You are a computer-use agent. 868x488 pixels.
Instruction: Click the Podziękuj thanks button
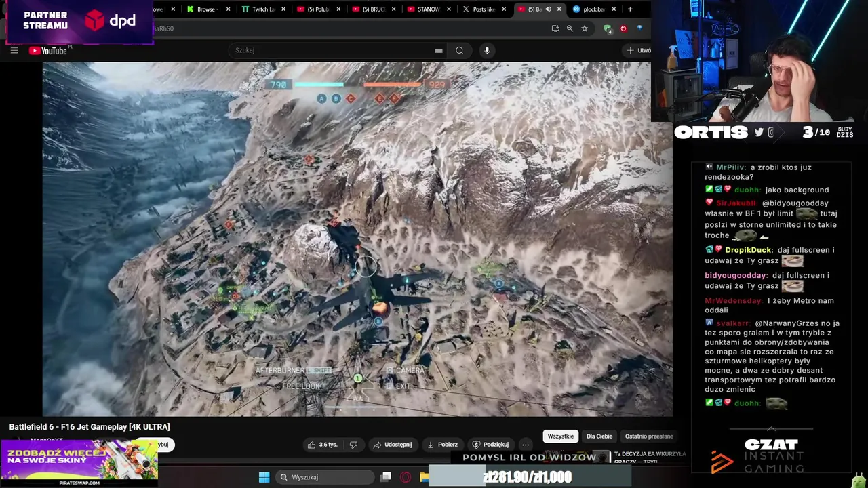click(490, 445)
